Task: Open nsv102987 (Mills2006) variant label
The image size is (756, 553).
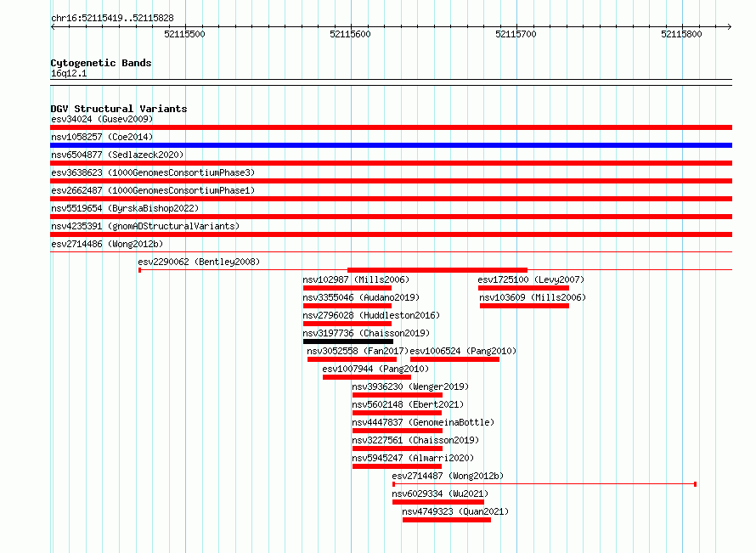Action: coord(356,279)
